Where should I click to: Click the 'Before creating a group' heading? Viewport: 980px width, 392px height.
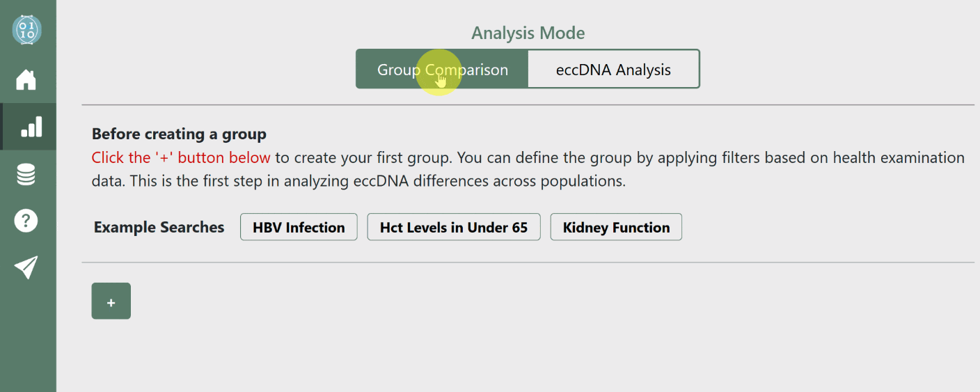[179, 134]
